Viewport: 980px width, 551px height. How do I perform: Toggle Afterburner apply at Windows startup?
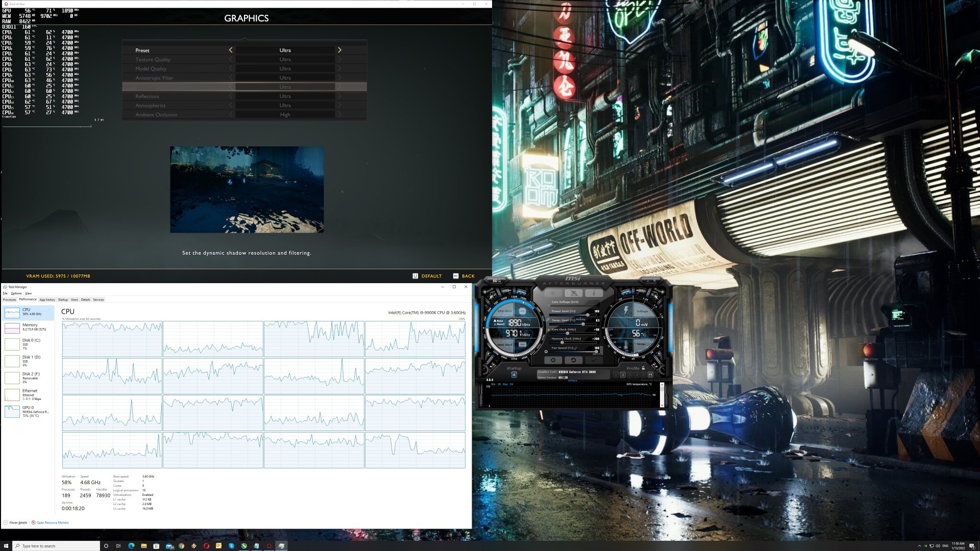[x=514, y=374]
